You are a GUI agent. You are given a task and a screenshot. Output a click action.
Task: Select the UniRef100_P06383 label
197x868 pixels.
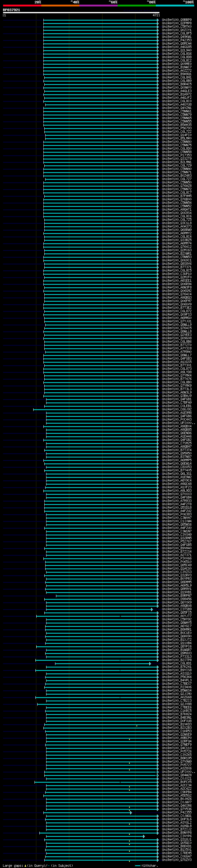176,515
